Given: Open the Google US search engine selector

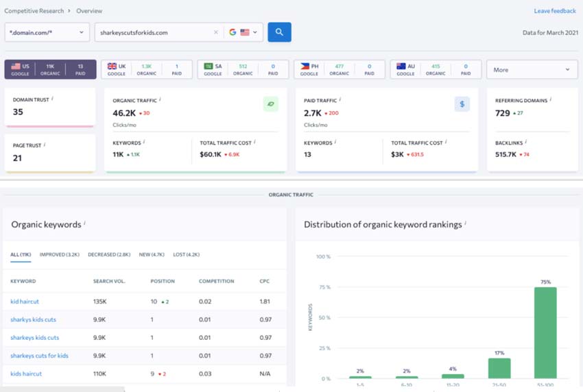Looking at the screenshot, I should click(243, 32).
